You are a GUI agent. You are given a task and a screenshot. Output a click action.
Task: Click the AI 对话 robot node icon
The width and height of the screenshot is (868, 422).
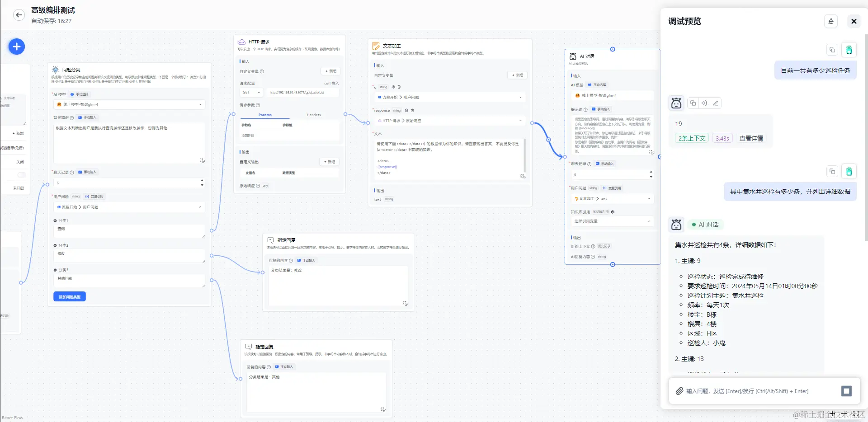pyautogui.click(x=573, y=56)
